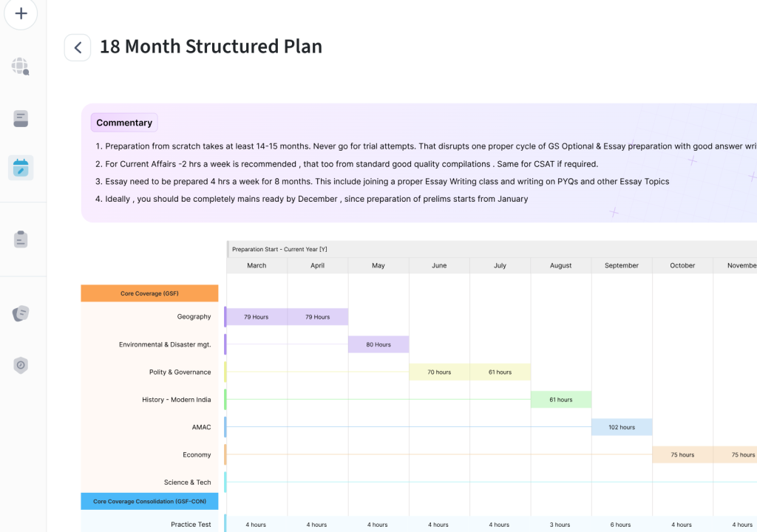This screenshot has height=532, width=757.
Task: Click the stacked cards icon in sidebar
Action: (21, 314)
